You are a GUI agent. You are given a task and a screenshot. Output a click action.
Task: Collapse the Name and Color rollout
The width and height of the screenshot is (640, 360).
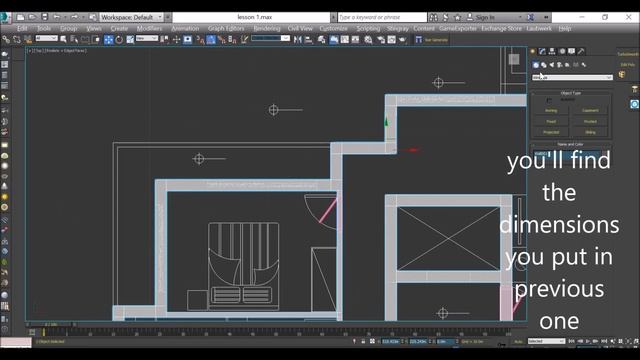[571, 144]
